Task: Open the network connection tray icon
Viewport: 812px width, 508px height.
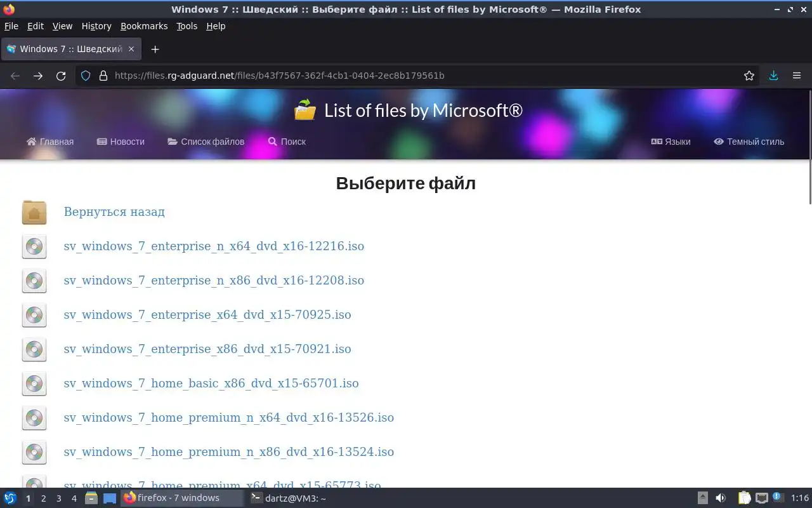Action: [762, 498]
